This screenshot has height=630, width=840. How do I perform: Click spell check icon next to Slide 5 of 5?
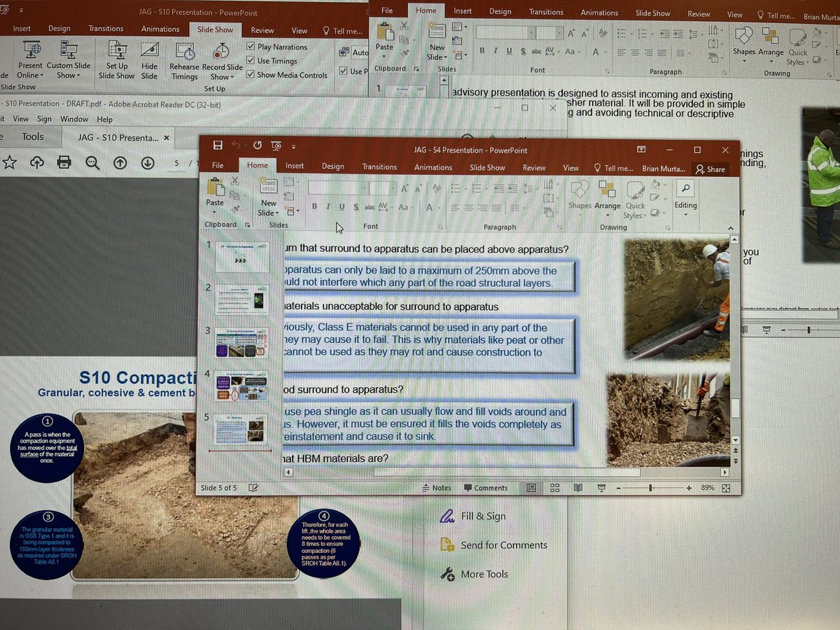tap(253, 488)
